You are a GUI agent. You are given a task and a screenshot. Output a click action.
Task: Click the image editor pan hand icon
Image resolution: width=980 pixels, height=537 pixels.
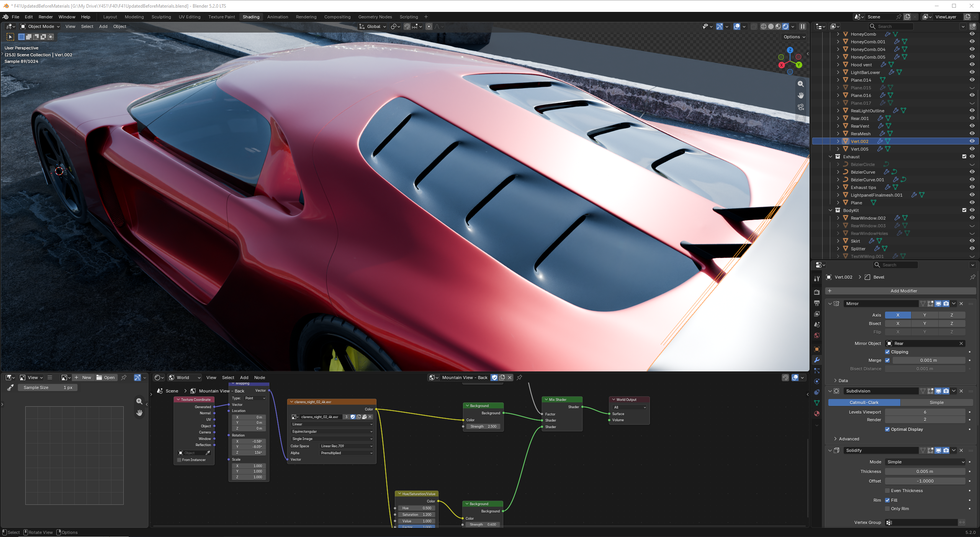click(139, 413)
